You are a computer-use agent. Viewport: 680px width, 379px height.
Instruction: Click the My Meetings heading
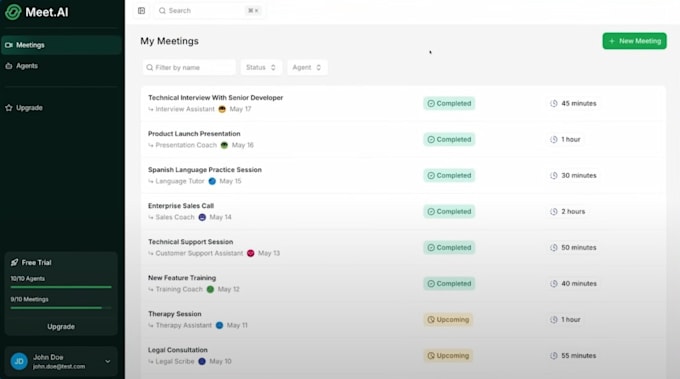coord(170,41)
